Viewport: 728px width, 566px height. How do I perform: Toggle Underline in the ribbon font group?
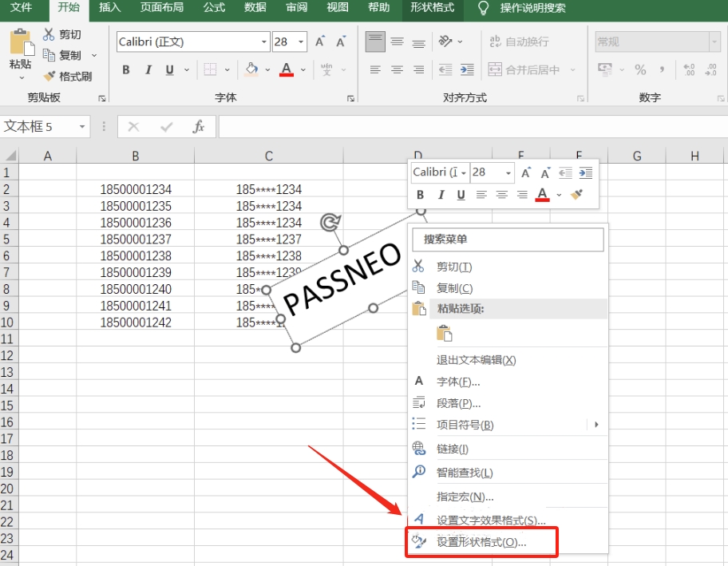pyautogui.click(x=170, y=70)
